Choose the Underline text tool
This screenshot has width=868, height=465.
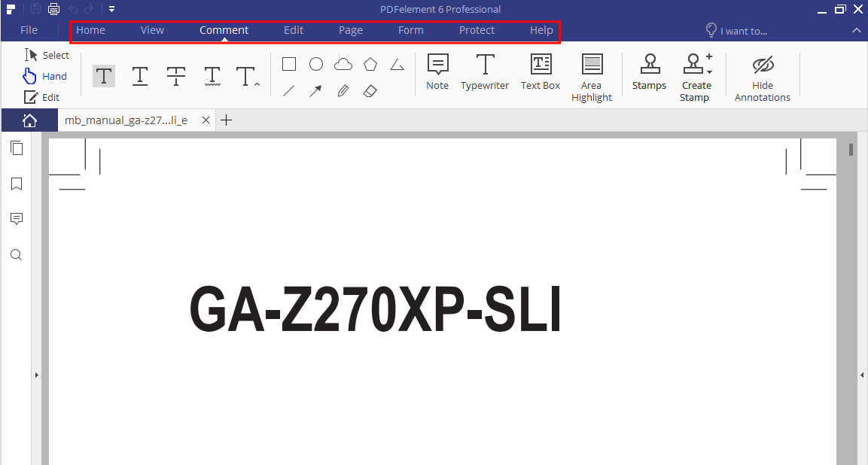click(140, 76)
